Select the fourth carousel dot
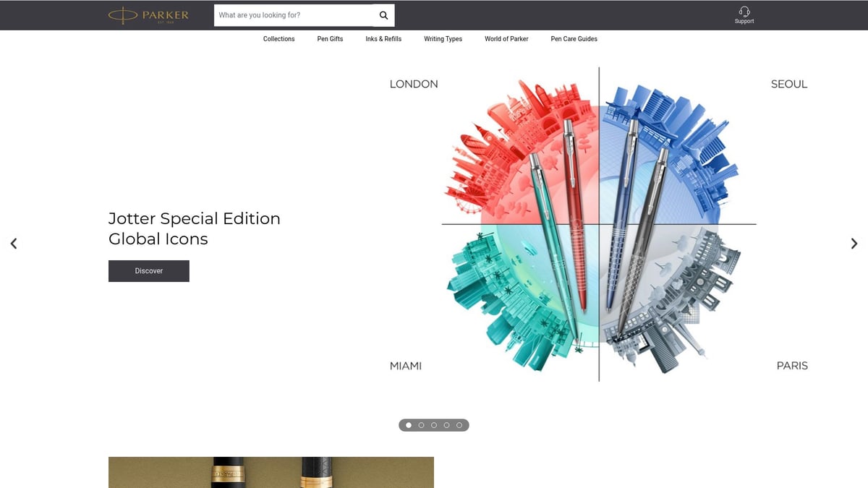 coord(446,425)
